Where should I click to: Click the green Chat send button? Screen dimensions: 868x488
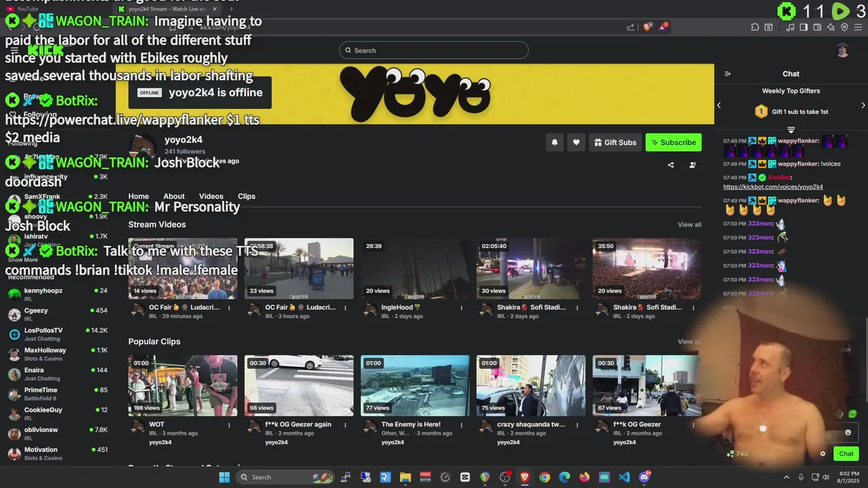846,454
